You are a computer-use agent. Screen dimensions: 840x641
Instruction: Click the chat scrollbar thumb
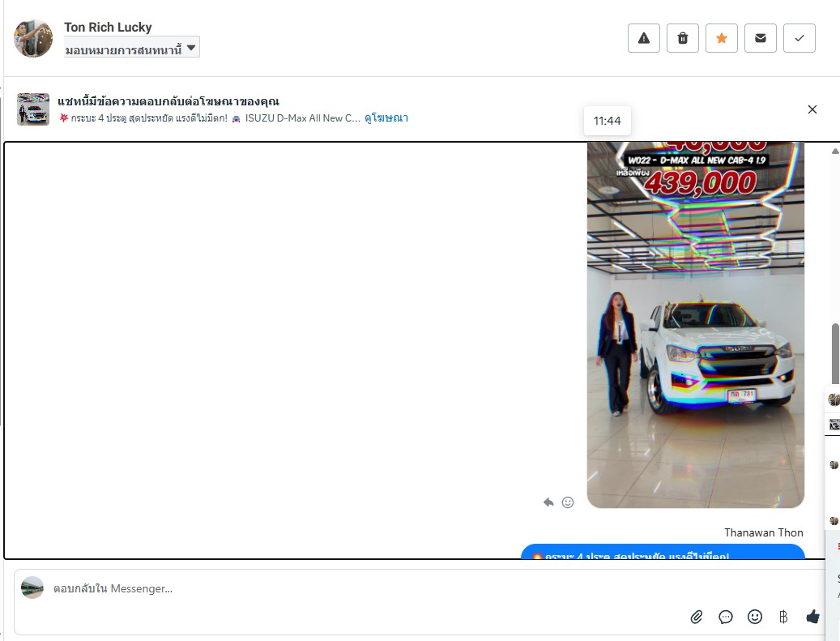[x=835, y=354]
